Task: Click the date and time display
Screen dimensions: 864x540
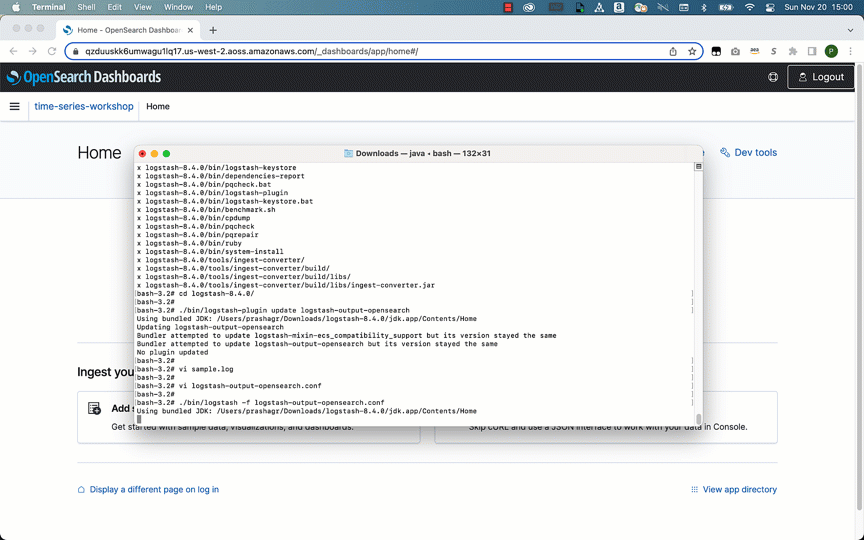Action: coord(818,7)
